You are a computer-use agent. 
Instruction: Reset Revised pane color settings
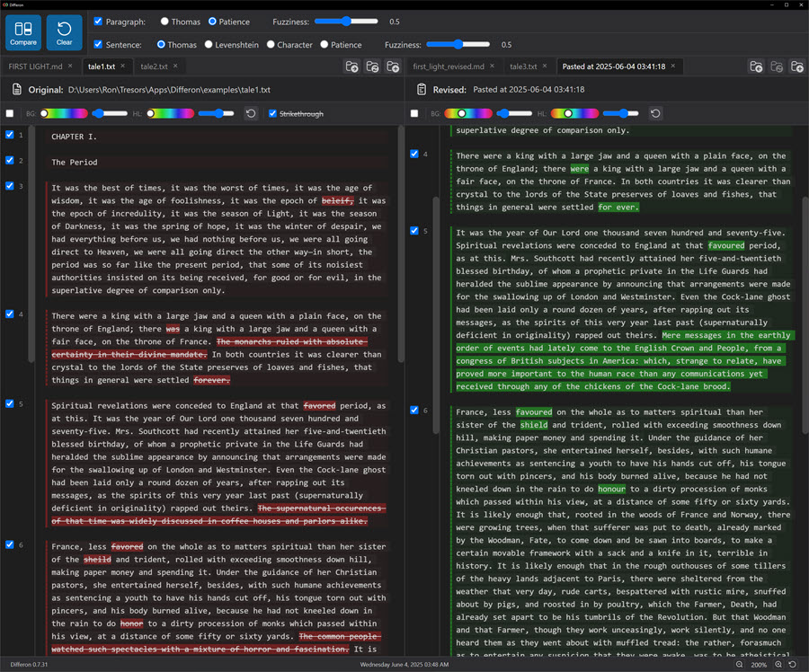coord(655,113)
